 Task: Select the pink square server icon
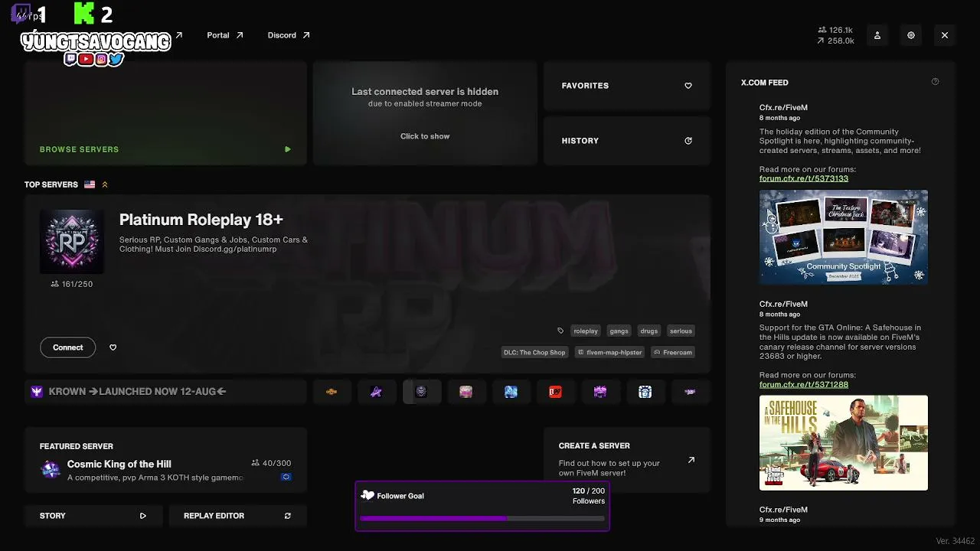466,392
